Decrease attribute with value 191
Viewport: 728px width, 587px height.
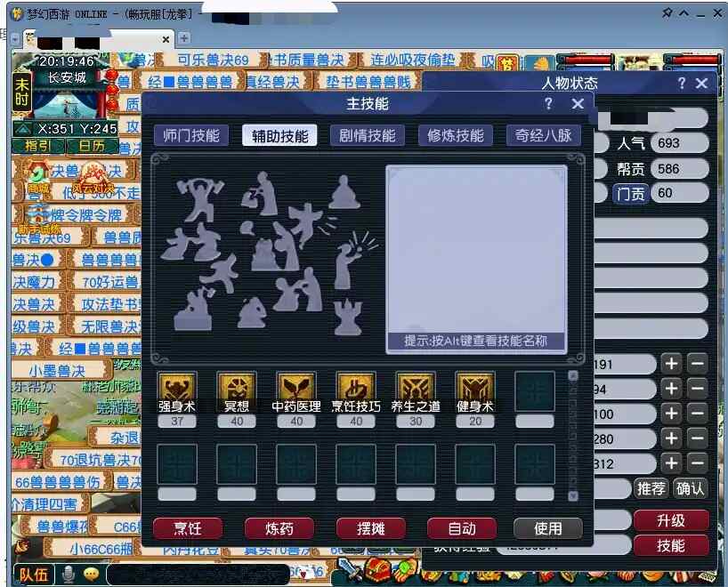(x=698, y=364)
